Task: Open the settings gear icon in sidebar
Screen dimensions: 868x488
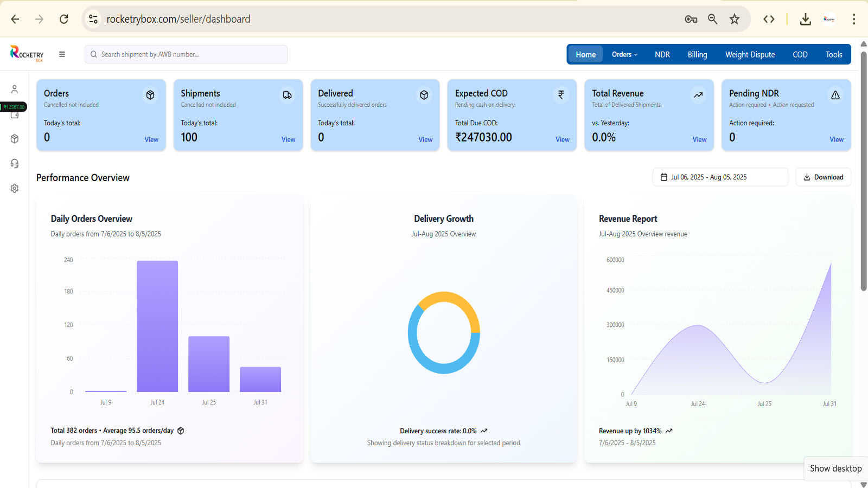Action: 15,188
